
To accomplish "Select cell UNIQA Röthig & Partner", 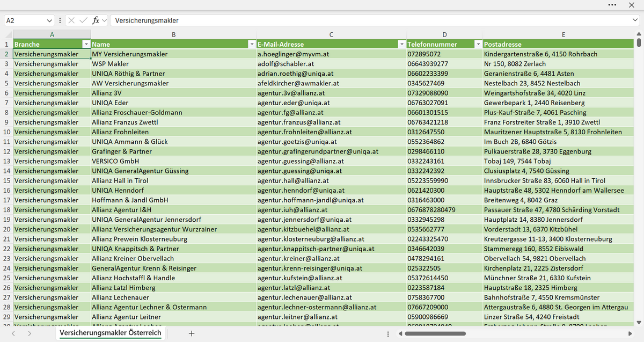I will click(x=173, y=74).
